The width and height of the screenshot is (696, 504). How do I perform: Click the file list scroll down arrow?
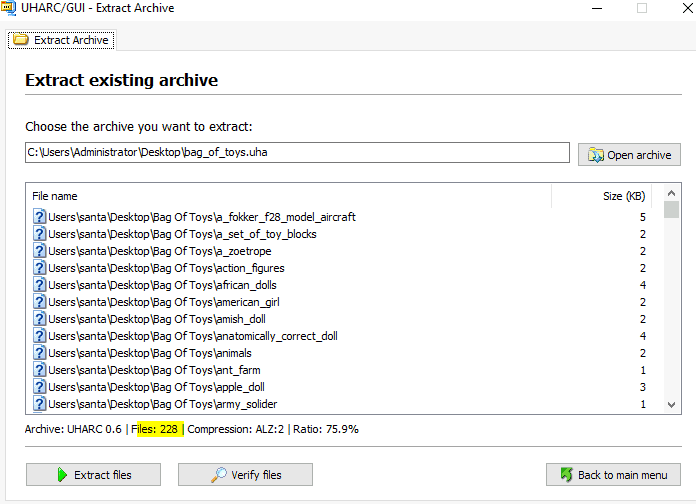[x=671, y=405]
